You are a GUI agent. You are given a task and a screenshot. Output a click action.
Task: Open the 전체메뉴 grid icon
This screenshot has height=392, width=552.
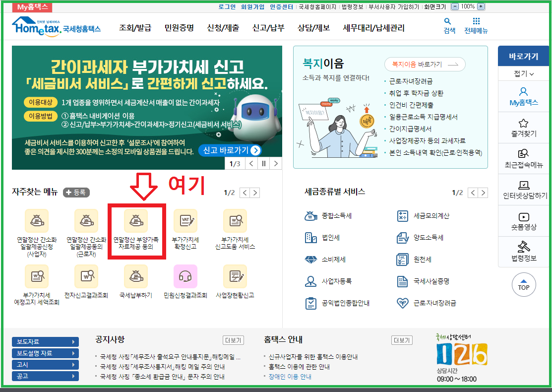tap(476, 21)
